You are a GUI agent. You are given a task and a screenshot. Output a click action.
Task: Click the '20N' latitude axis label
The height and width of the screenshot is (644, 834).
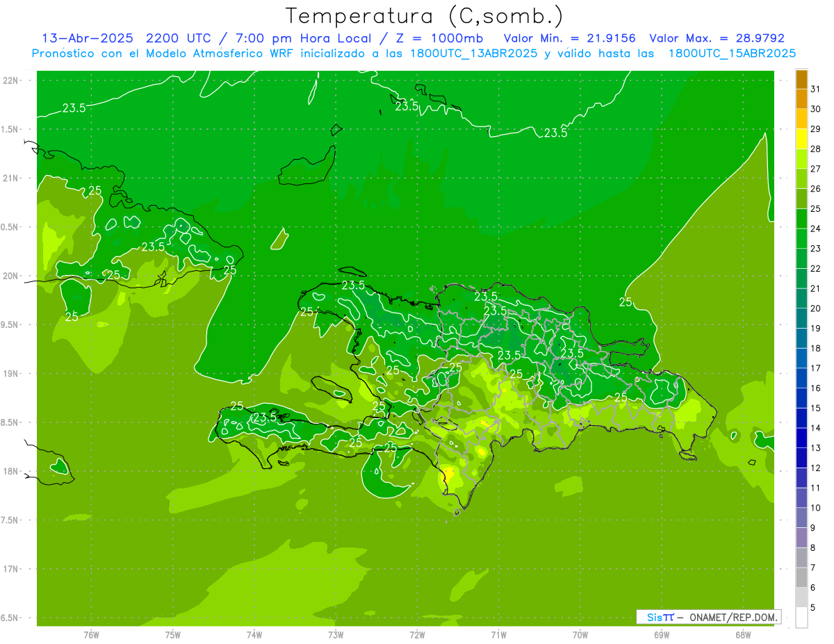pos(12,276)
